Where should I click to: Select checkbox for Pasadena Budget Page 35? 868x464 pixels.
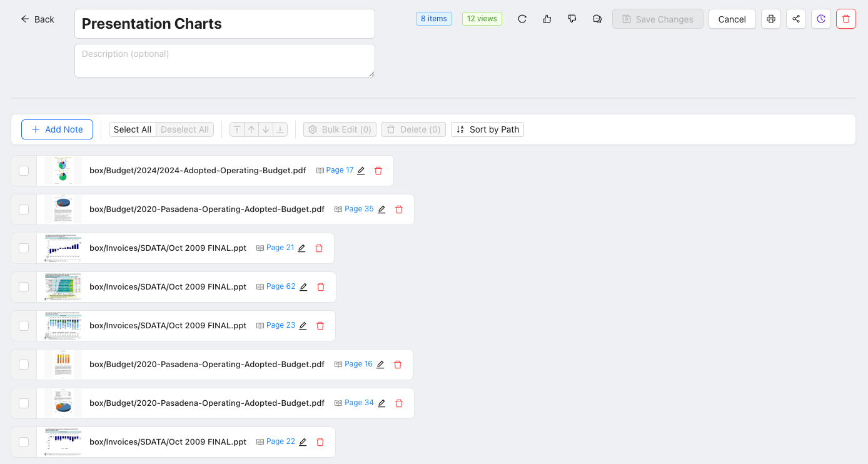(24, 209)
